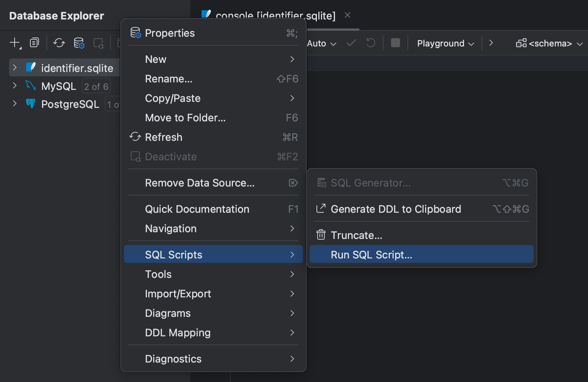
Task: Click the commit checkmark icon
Action: (x=351, y=43)
